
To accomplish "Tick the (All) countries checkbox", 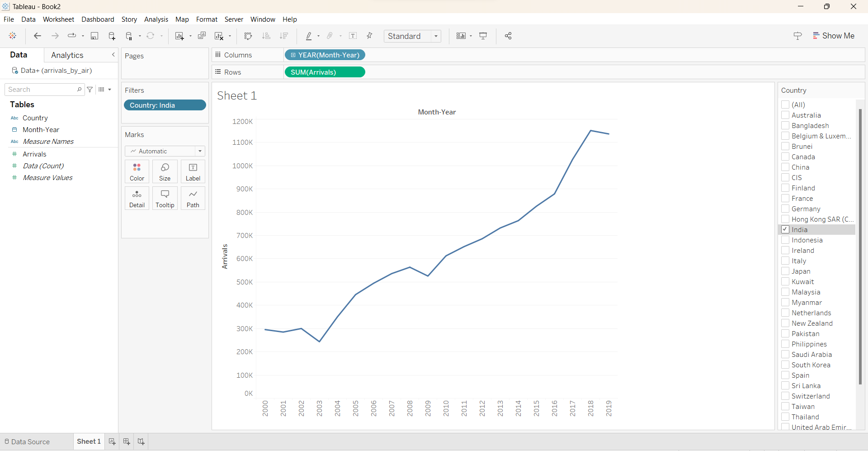I will [x=785, y=105].
